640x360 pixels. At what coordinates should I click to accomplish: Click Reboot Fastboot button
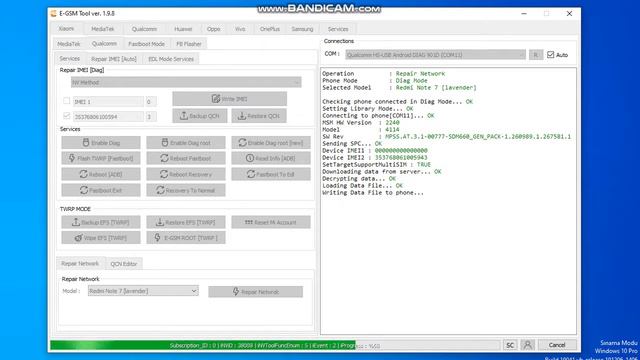[186, 158]
